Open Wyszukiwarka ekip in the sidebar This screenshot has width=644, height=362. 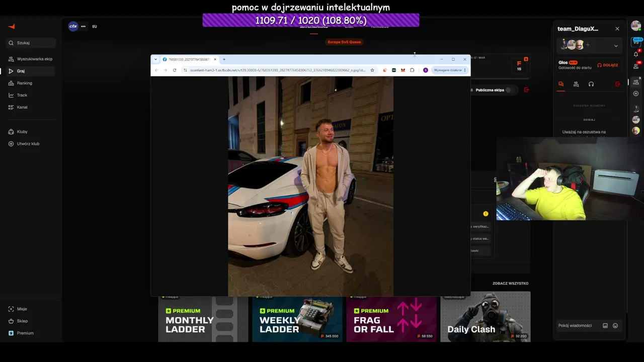pyautogui.click(x=31, y=59)
